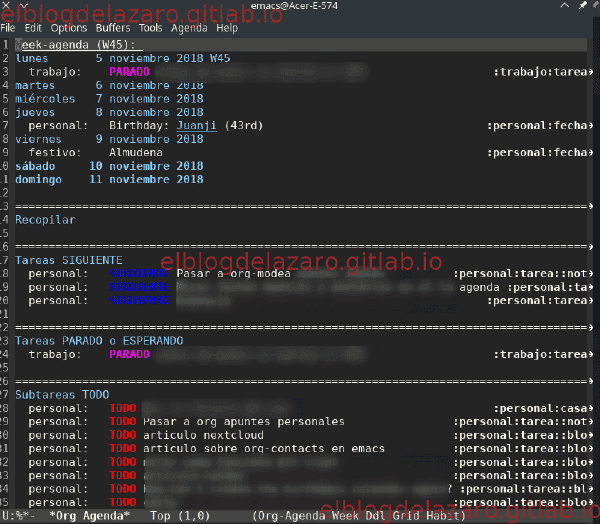
Task: Click the pin window icon in title bar
Action: pos(582,5)
